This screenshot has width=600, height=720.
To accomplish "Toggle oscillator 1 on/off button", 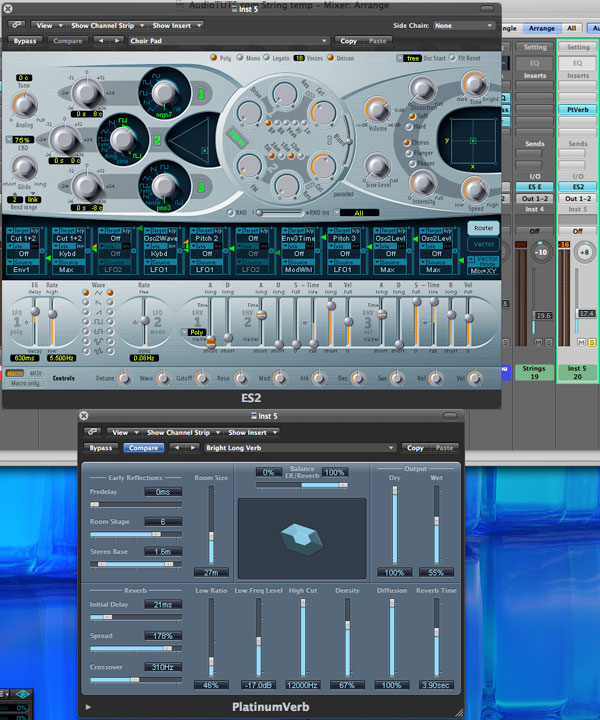I will pos(201,94).
